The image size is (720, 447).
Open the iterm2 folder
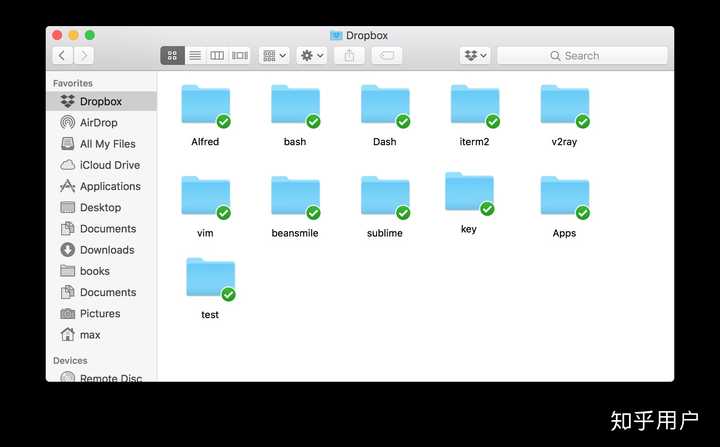pos(475,106)
